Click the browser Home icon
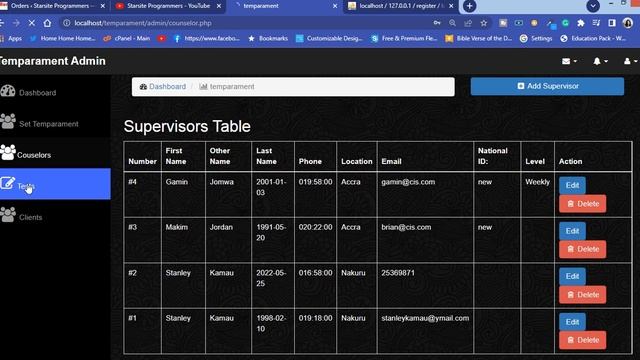640x360 pixels. tap(47, 23)
